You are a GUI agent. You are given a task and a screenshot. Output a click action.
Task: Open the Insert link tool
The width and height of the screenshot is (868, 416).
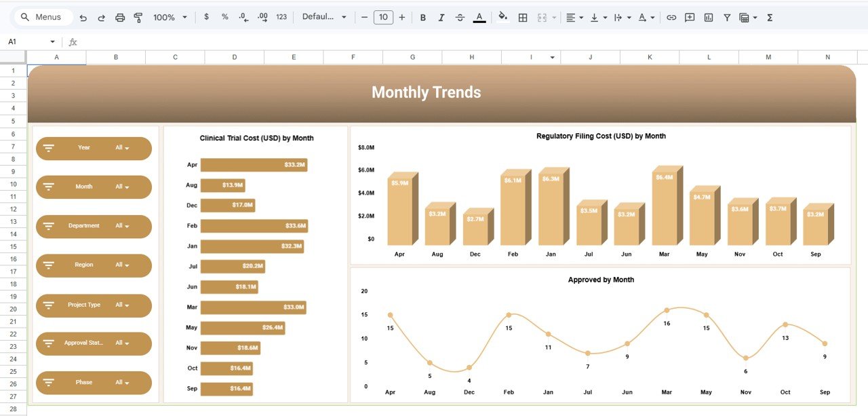click(x=671, y=17)
